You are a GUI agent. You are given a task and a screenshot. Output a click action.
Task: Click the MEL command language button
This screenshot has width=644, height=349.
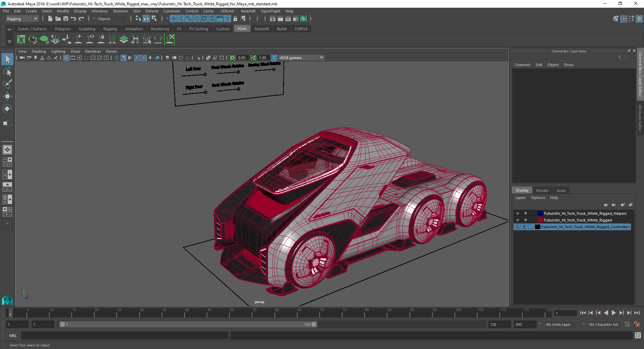coord(13,336)
